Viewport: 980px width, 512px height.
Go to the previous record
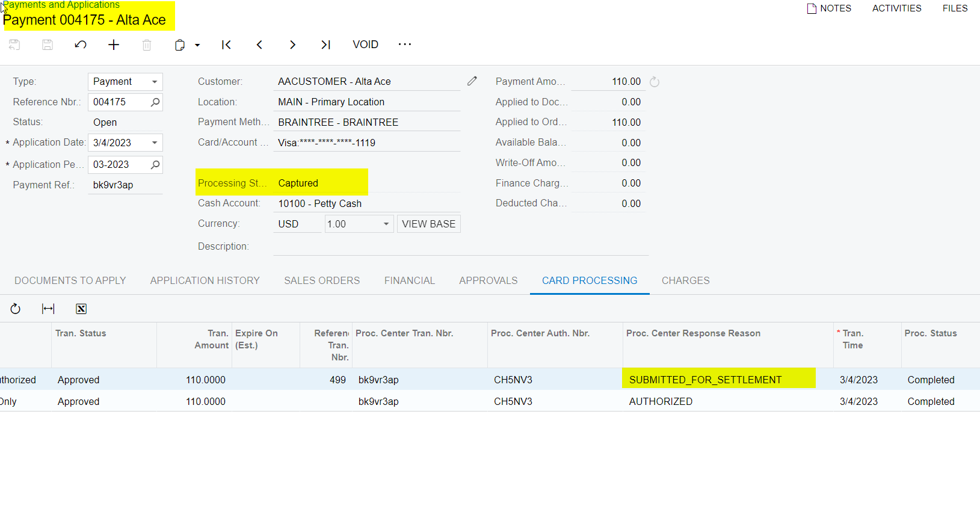pos(259,45)
